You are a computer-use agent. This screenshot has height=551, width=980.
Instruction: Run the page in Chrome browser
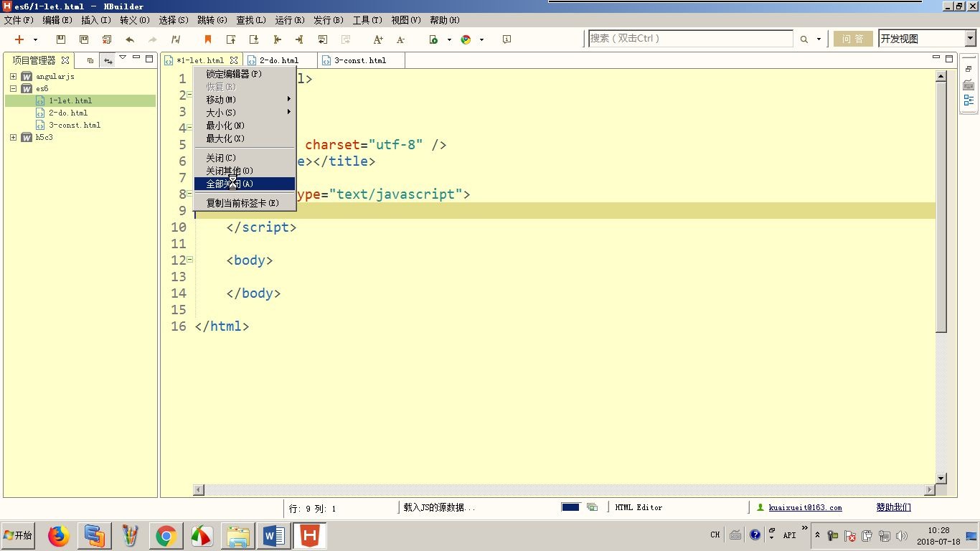[466, 39]
